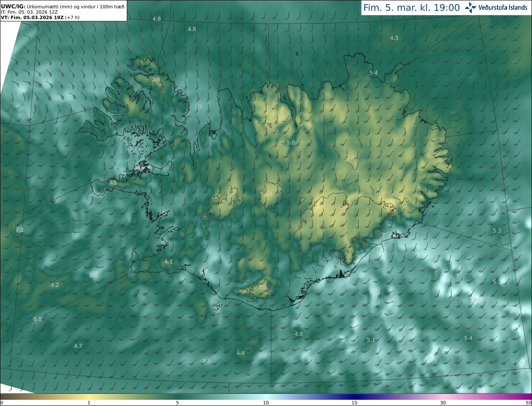Click the 50 label ending the color scale
Image resolution: width=532 pixels, height=406 pixels.
click(528, 403)
